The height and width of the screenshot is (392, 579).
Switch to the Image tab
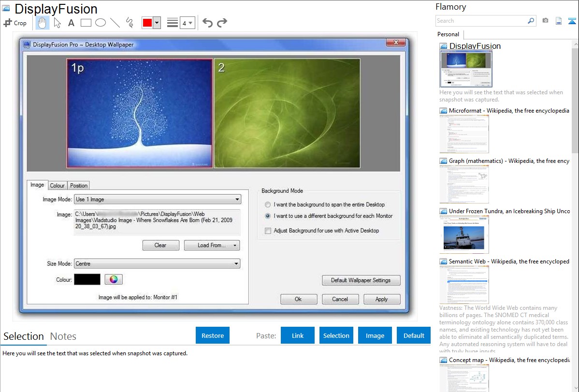pyautogui.click(x=37, y=185)
